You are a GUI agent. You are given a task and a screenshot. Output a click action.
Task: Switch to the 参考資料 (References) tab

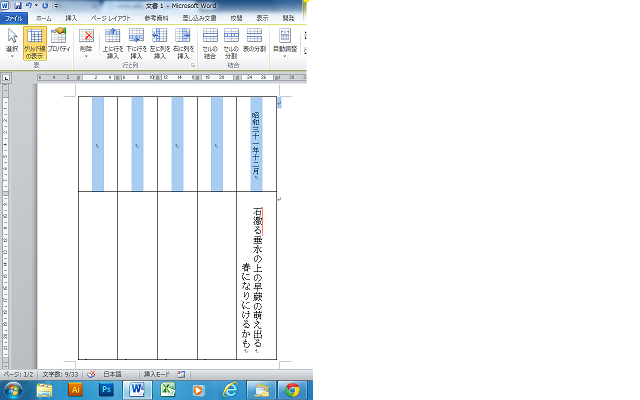[156, 18]
